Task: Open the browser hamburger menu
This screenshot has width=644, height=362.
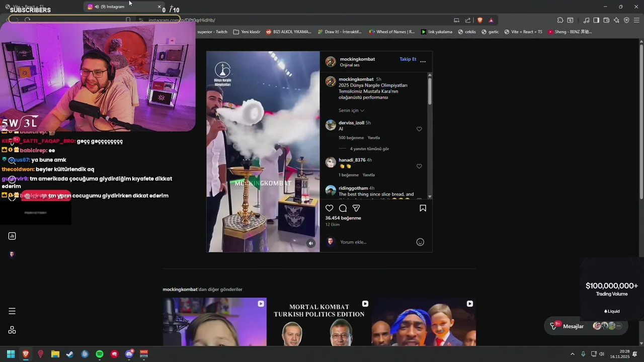Action: click(x=636, y=20)
